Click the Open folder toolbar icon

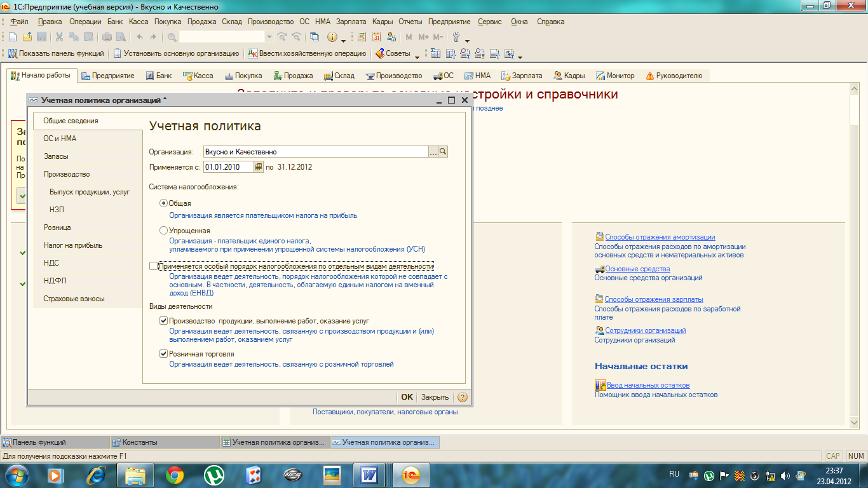point(27,37)
